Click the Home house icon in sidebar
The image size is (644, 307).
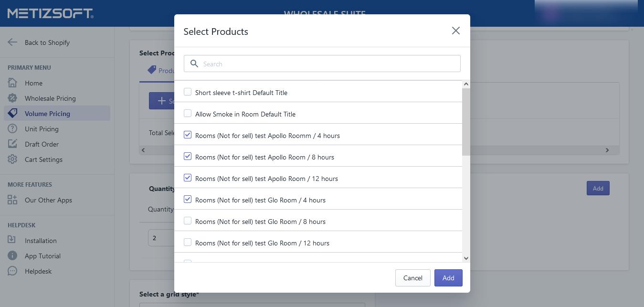(12, 83)
